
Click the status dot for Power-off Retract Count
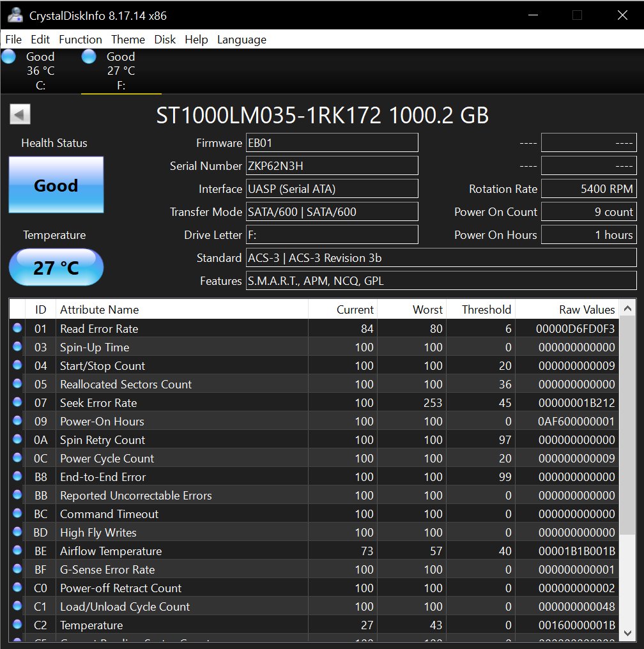(17, 587)
